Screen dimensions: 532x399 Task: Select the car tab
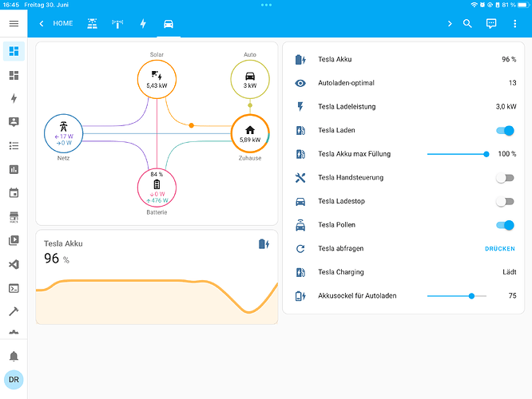pos(169,24)
